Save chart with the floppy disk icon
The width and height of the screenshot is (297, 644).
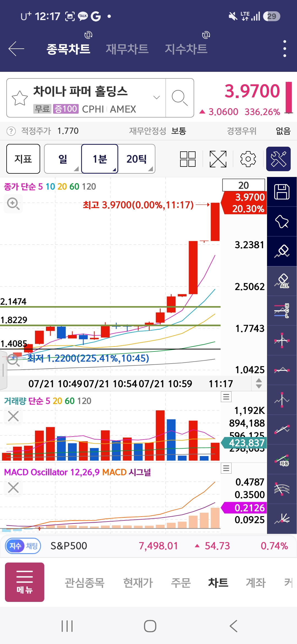(282, 192)
